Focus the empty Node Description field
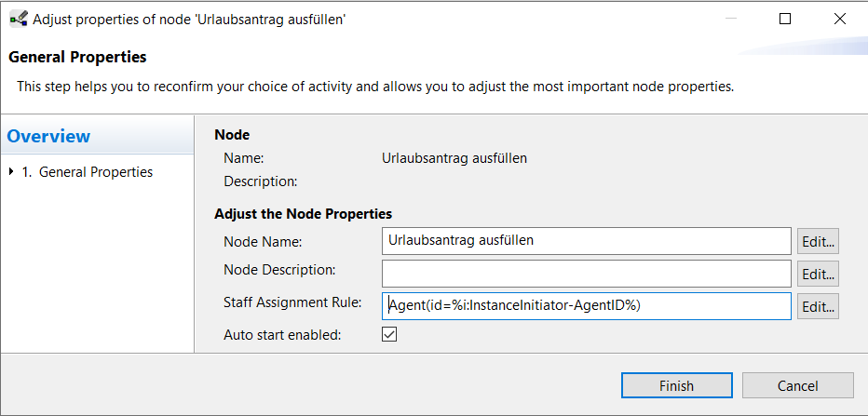Screen dimensions: 868x416 pyautogui.click(x=586, y=274)
